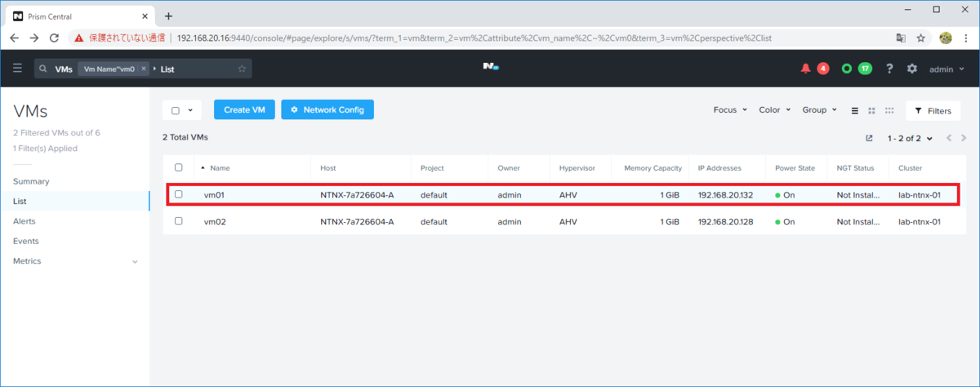Open the help question mark menu

[x=889, y=69]
